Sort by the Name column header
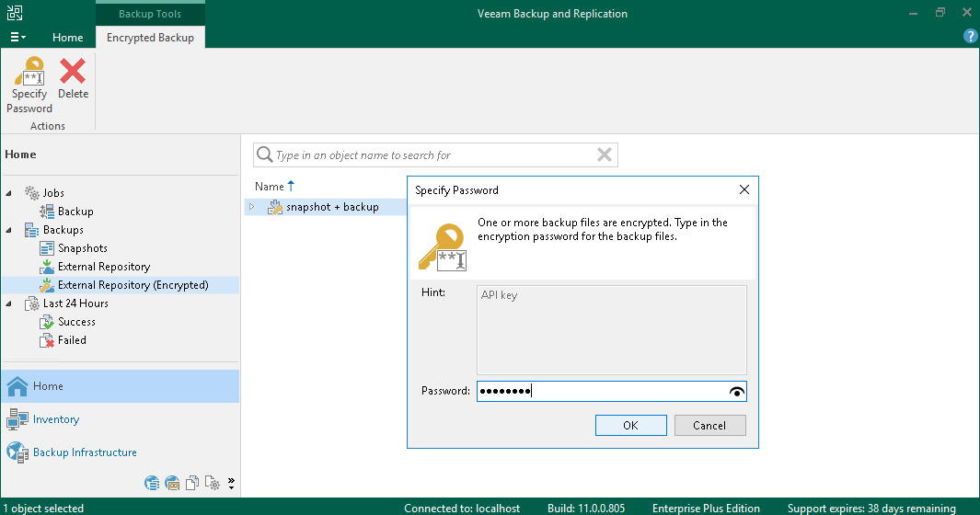Image resolution: width=980 pixels, height=515 pixels. click(x=270, y=187)
